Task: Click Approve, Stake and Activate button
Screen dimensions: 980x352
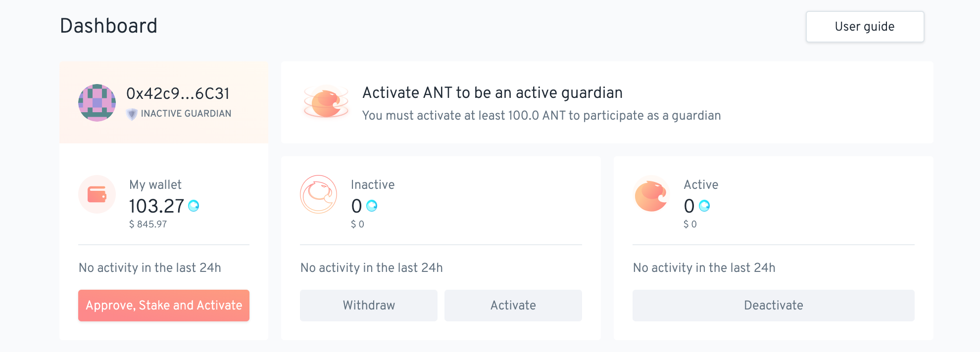Action: pos(164,306)
